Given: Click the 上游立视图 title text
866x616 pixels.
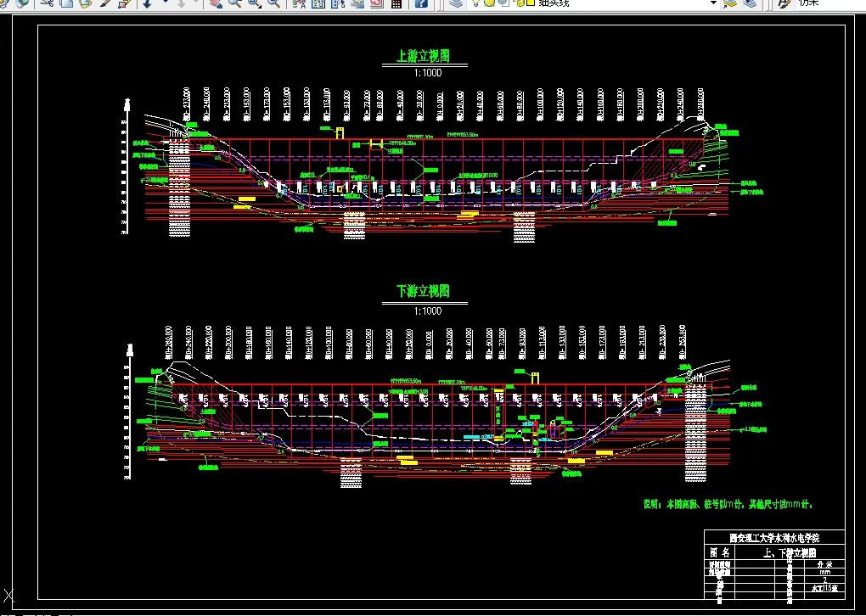Looking at the screenshot, I should 424,56.
